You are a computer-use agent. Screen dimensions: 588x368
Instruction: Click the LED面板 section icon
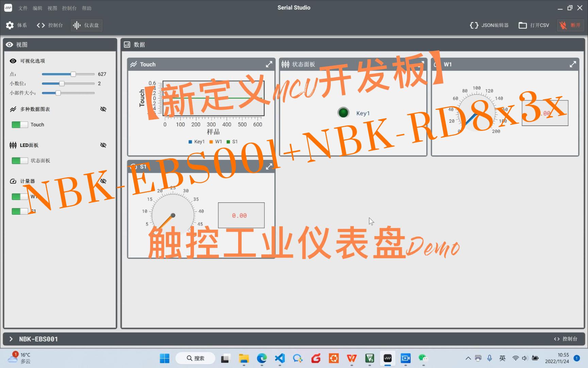coord(13,145)
